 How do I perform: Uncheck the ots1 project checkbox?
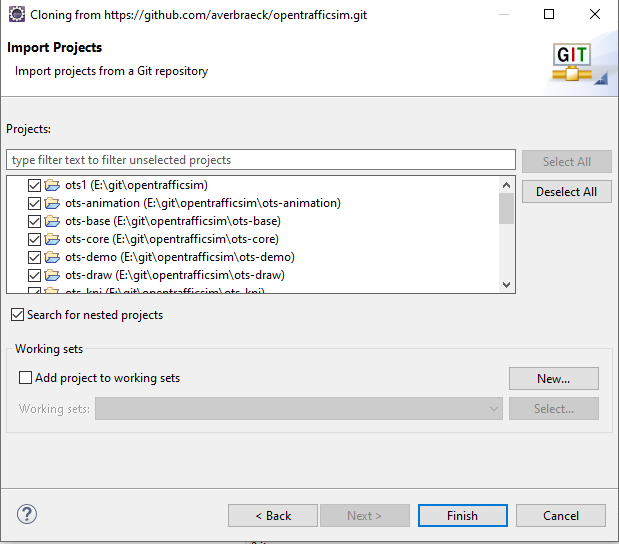(34, 185)
